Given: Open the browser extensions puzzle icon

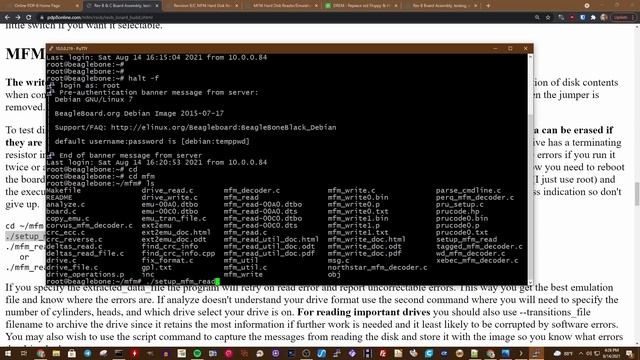Looking at the screenshot, I should (x=593, y=18).
